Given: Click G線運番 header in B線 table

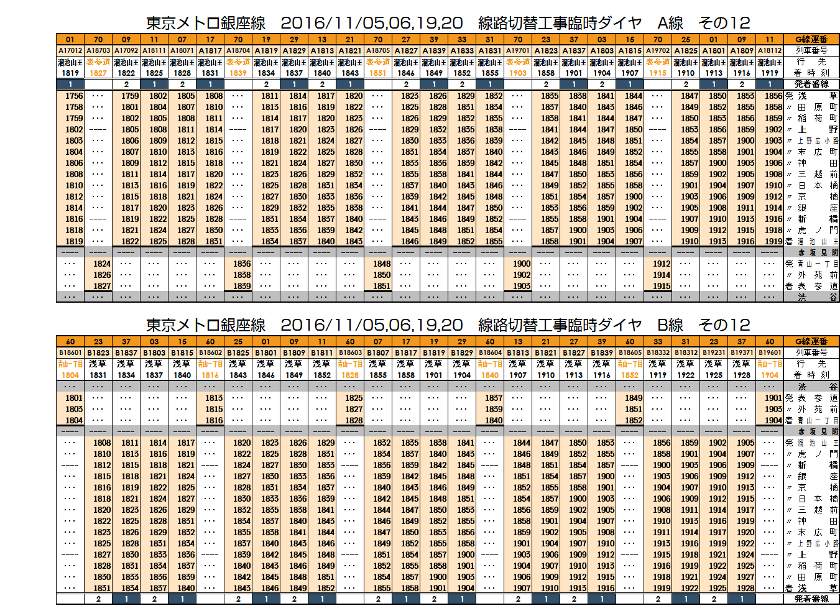Looking at the screenshot, I should pos(811,341).
